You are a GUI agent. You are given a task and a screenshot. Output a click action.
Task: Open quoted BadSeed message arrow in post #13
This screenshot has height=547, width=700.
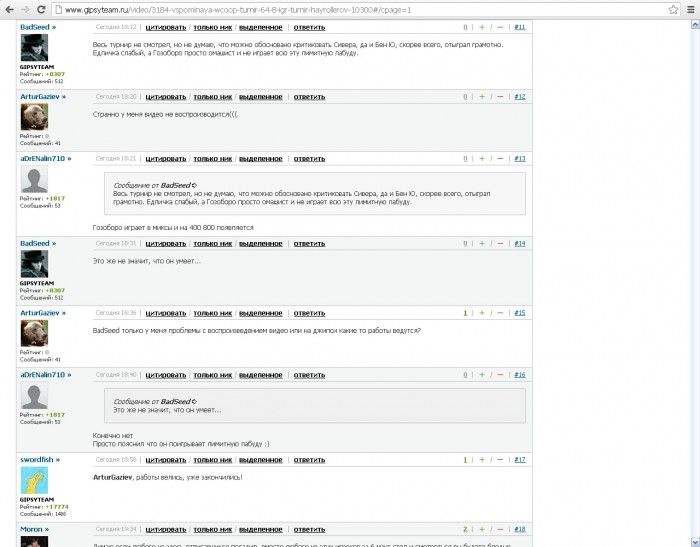194,185
